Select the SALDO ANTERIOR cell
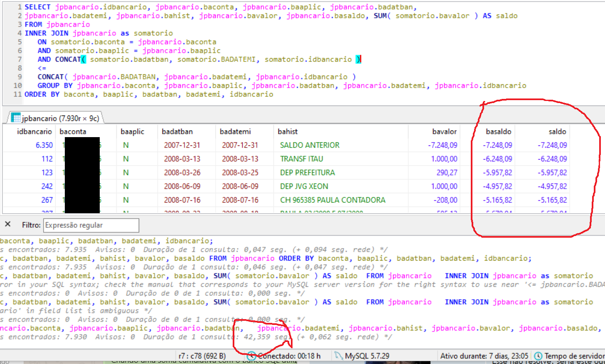The height and width of the screenshot is (364, 605). pyautogui.click(x=310, y=145)
